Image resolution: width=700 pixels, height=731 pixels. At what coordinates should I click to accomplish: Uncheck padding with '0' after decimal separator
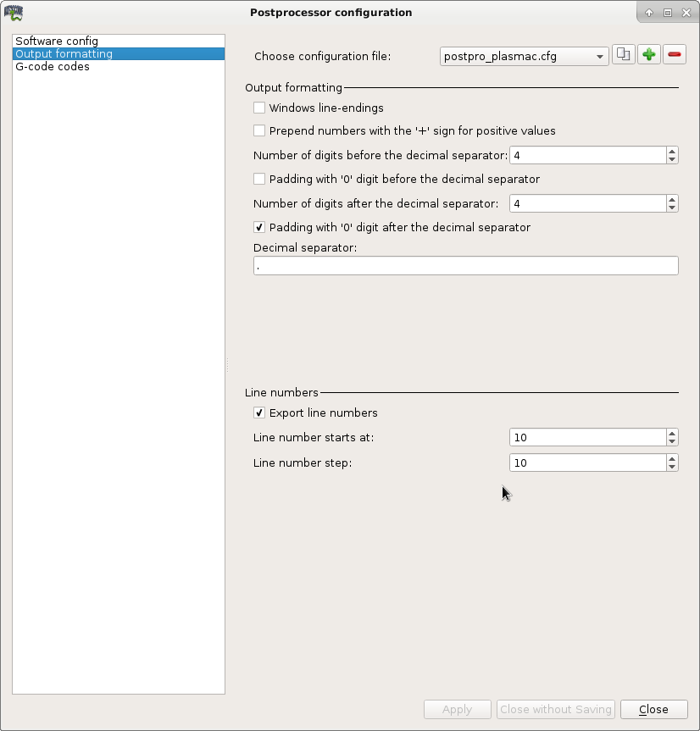[x=259, y=227]
